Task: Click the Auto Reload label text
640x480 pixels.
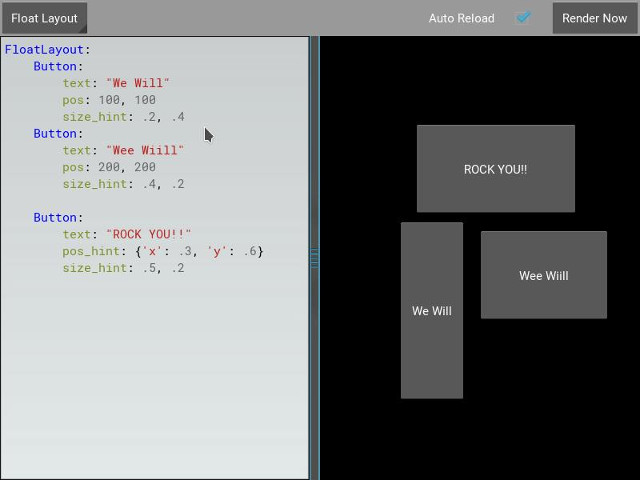Action: coord(461,18)
